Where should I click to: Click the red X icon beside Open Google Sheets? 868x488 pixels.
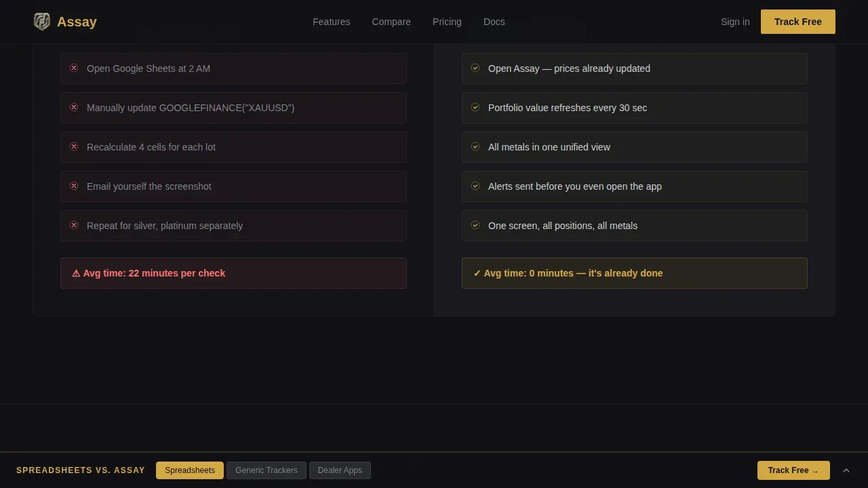74,68
